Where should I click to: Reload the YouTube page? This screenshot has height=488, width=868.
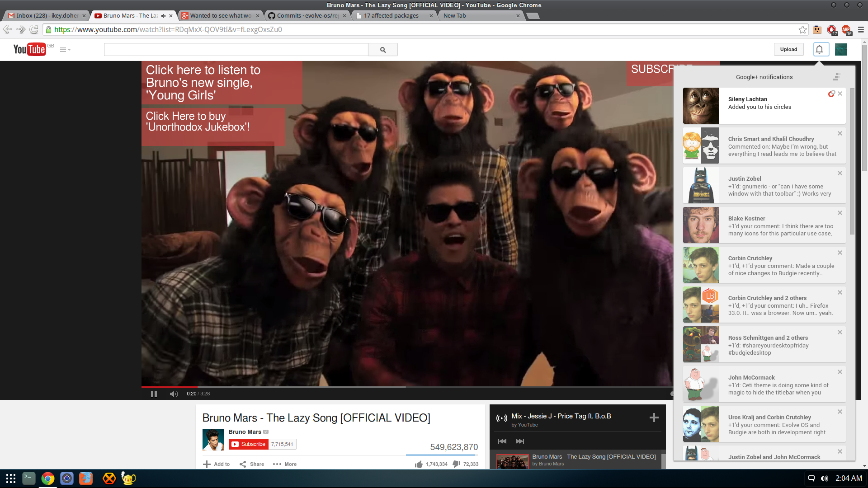34,29
